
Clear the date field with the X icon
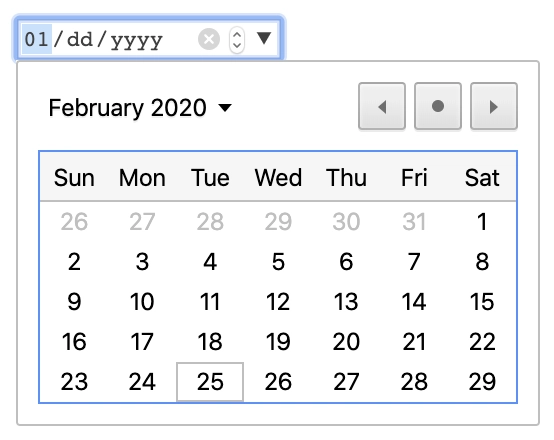pyautogui.click(x=209, y=39)
